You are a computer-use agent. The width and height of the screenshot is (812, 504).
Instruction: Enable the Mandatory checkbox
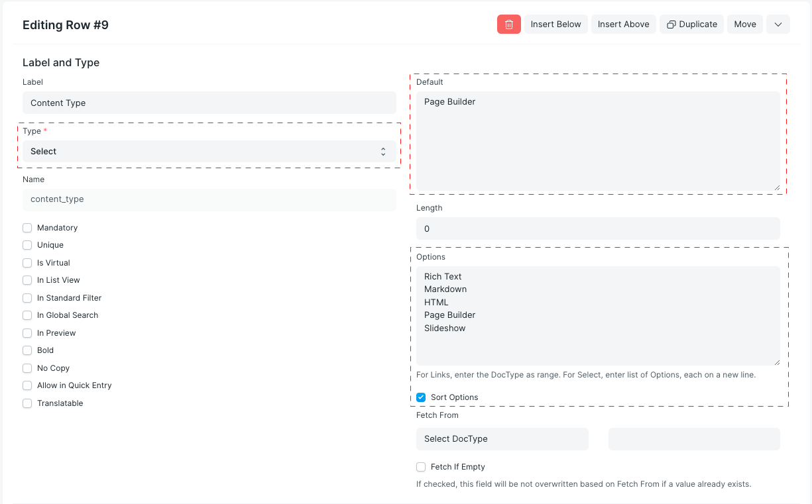point(27,227)
